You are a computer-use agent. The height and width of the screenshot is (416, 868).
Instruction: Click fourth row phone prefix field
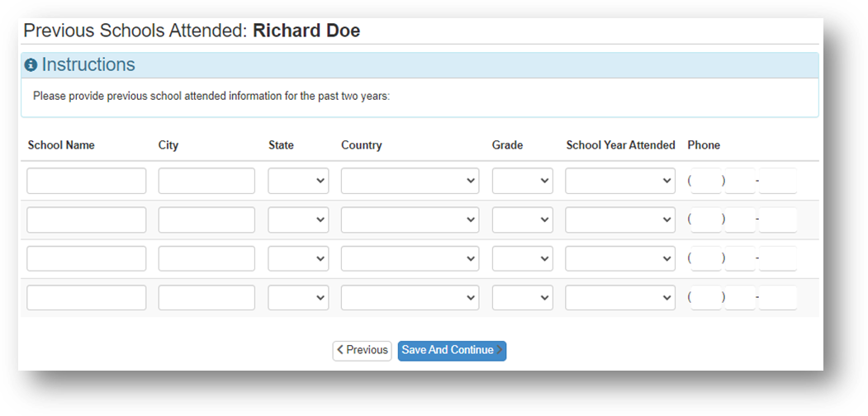pyautogui.click(x=740, y=298)
